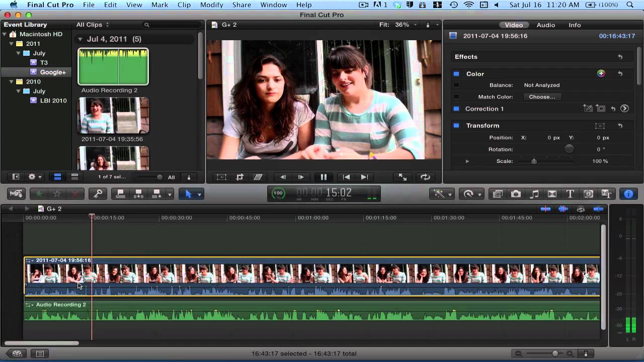This screenshot has width=644, height=362.
Task: Show the Transitions Browser
Action: click(552, 194)
